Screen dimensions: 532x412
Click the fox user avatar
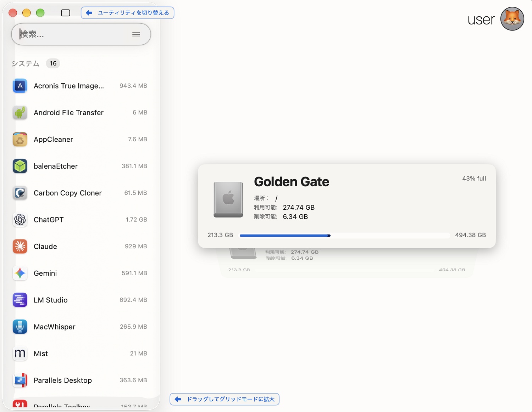point(512,19)
